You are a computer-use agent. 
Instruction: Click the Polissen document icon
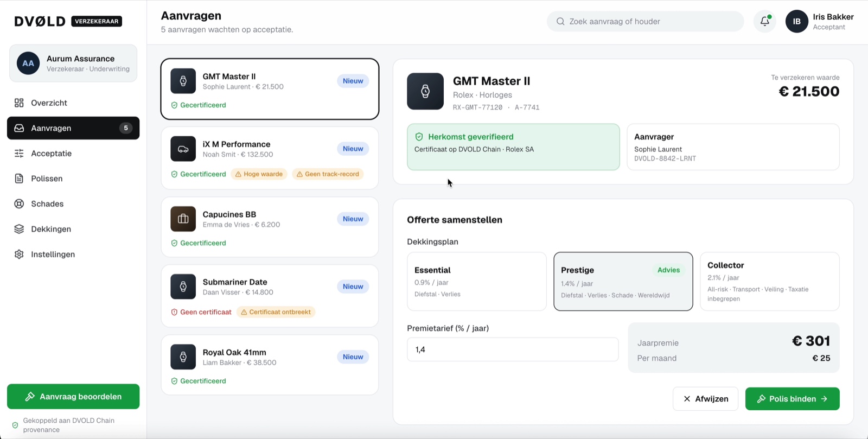click(x=19, y=179)
